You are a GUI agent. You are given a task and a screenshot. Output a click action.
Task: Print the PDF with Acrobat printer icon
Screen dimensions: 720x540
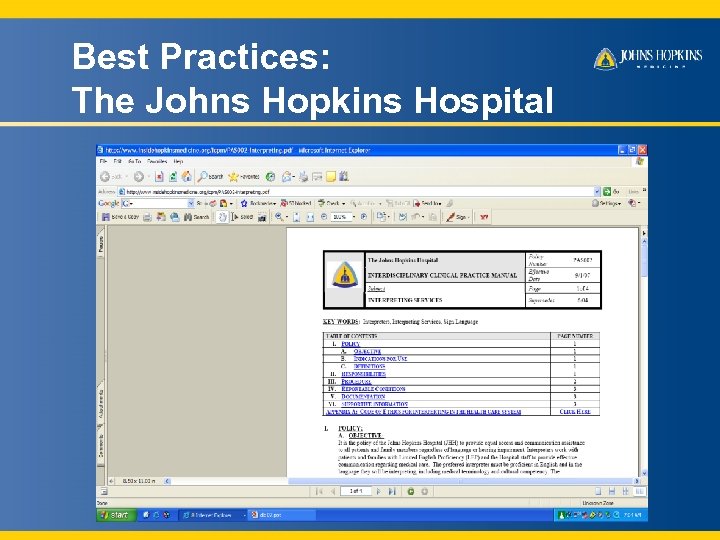click(147, 217)
